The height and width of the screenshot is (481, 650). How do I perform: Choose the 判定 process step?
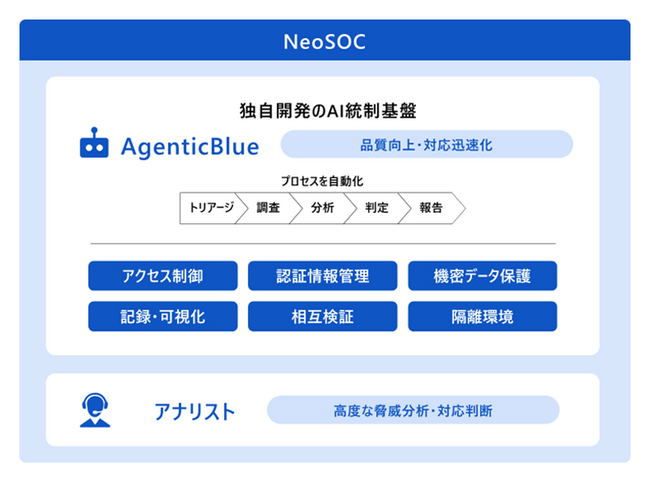[377, 208]
